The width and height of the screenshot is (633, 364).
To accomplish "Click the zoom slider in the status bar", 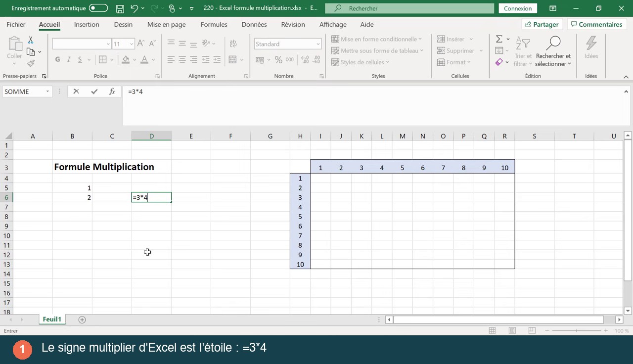I will pyautogui.click(x=576, y=330).
